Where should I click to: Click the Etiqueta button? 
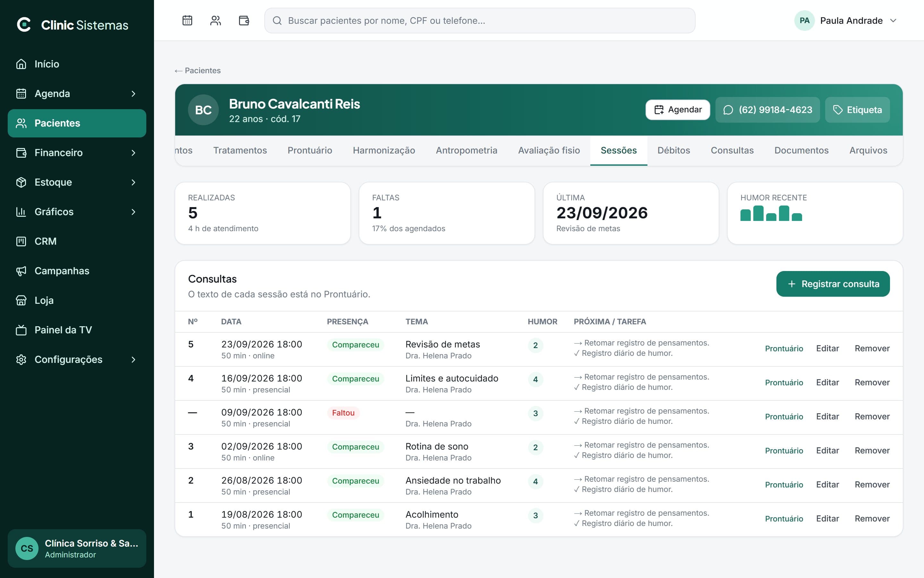click(857, 110)
